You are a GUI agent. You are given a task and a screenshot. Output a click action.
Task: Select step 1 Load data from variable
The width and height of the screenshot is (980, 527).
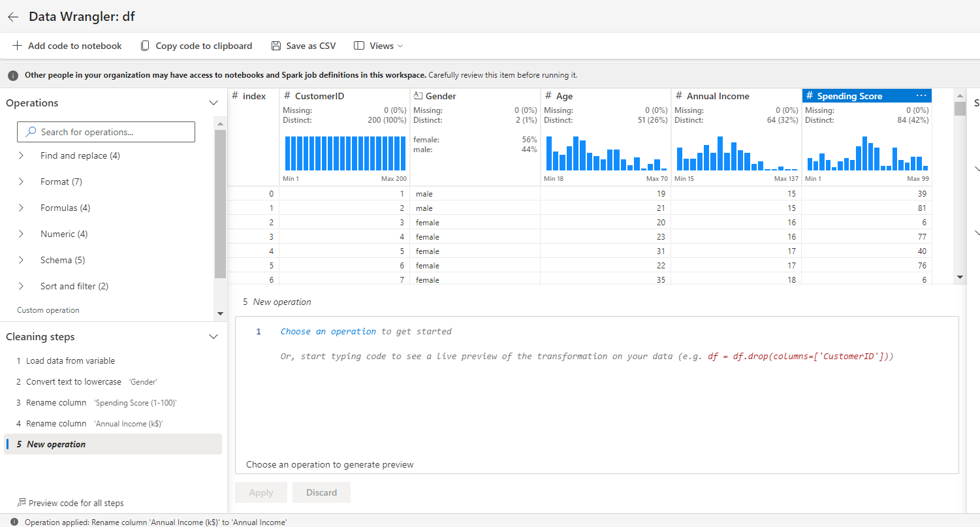pyautogui.click(x=112, y=360)
